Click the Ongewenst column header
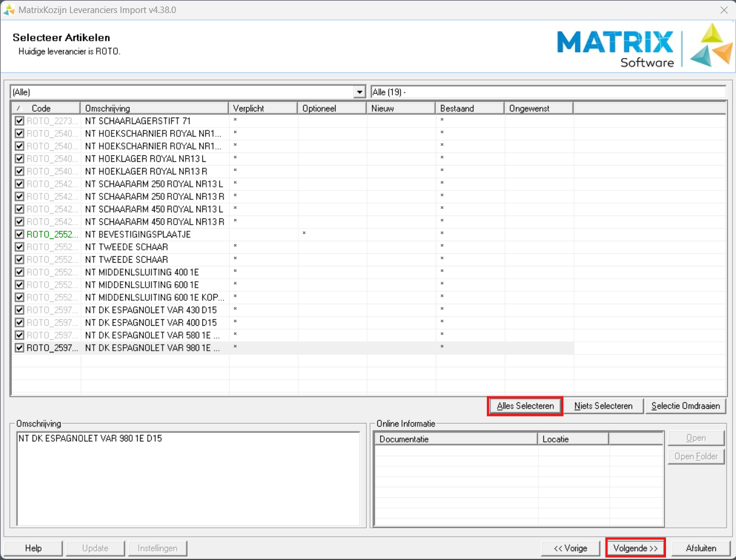736x560 pixels. pos(539,108)
